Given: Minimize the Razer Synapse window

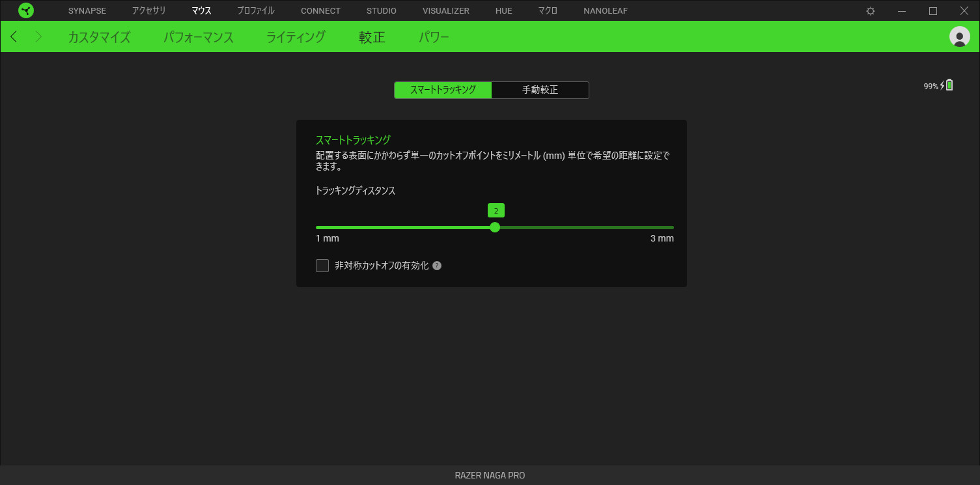Looking at the screenshot, I should pos(902,11).
